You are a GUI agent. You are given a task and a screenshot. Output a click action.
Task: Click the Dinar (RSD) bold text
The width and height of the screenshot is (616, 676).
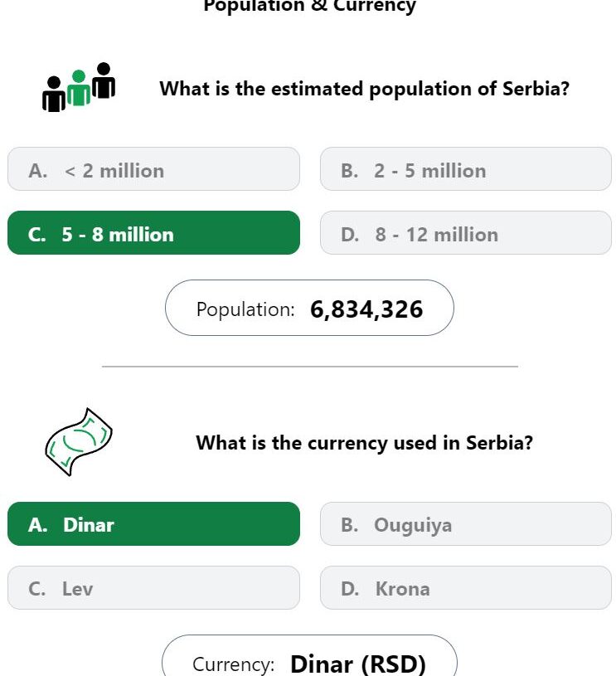[358, 664]
